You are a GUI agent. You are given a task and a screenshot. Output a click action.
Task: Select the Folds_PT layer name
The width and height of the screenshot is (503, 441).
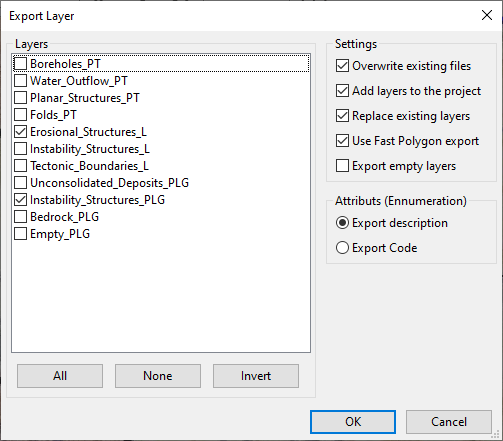[x=53, y=115]
